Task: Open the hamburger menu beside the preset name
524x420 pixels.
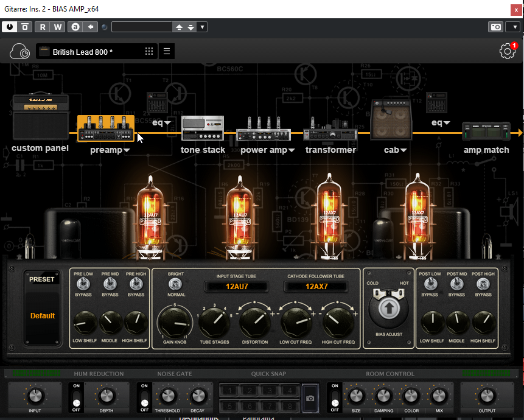Action: pos(167,52)
